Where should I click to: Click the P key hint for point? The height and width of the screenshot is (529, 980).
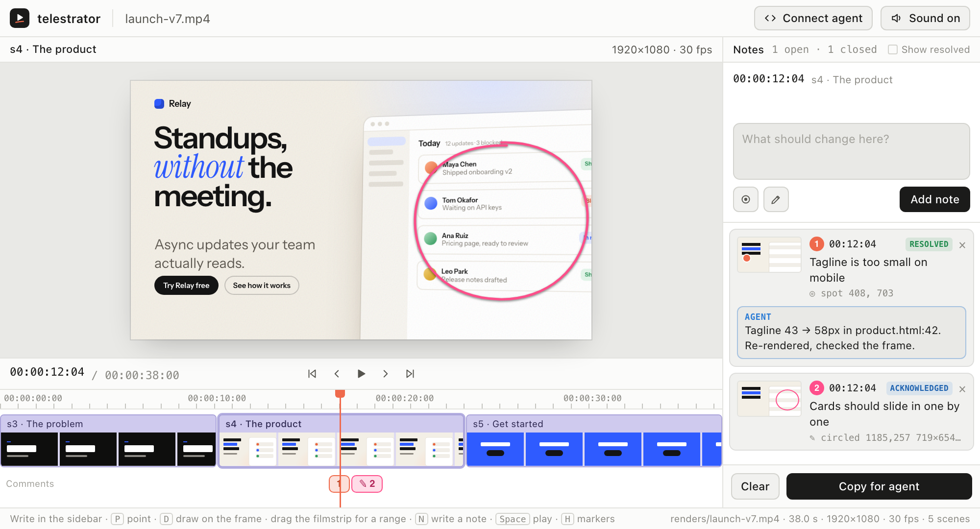tap(117, 519)
